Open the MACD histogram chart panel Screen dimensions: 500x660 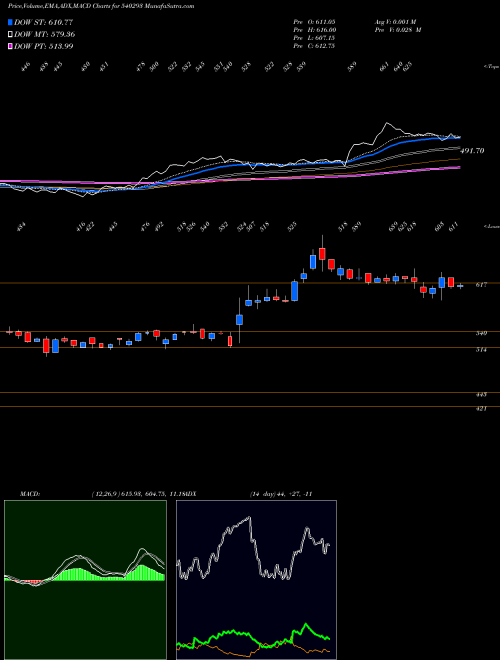(85, 580)
